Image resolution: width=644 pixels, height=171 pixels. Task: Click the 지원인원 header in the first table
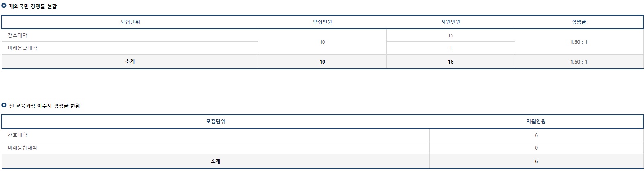pos(451,22)
